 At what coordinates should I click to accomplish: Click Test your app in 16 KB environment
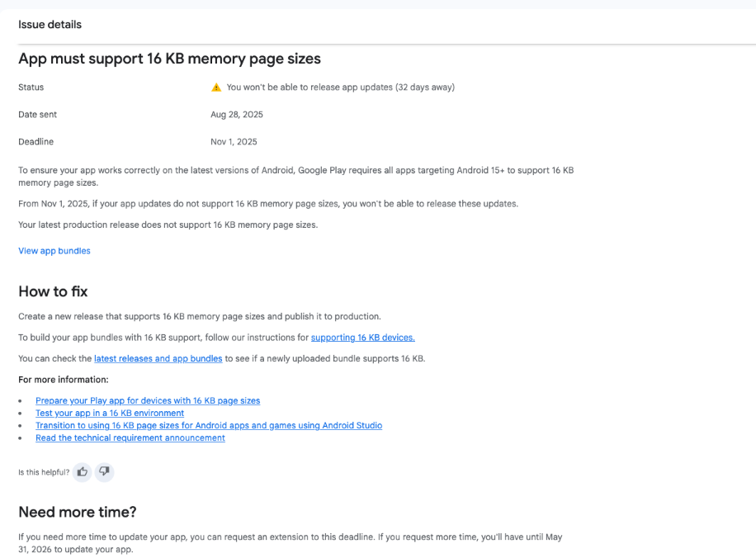point(110,413)
